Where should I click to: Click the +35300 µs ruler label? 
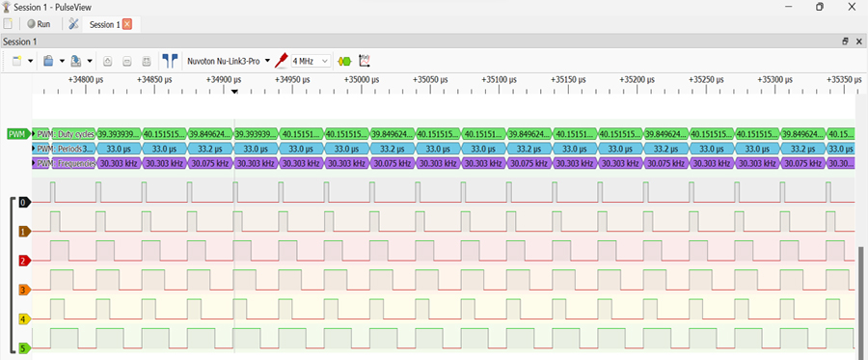pyautogui.click(x=774, y=80)
